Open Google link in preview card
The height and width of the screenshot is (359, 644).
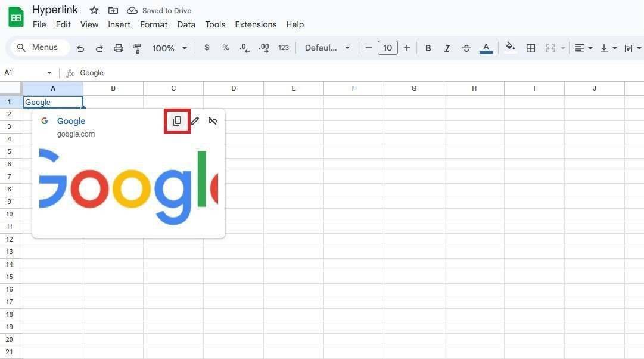(71, 121)
